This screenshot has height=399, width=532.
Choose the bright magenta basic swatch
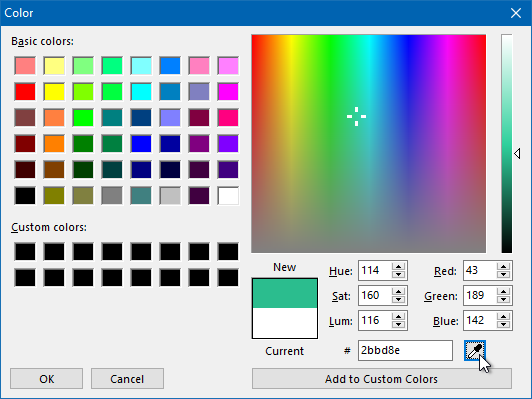click(x=228, y=92)
